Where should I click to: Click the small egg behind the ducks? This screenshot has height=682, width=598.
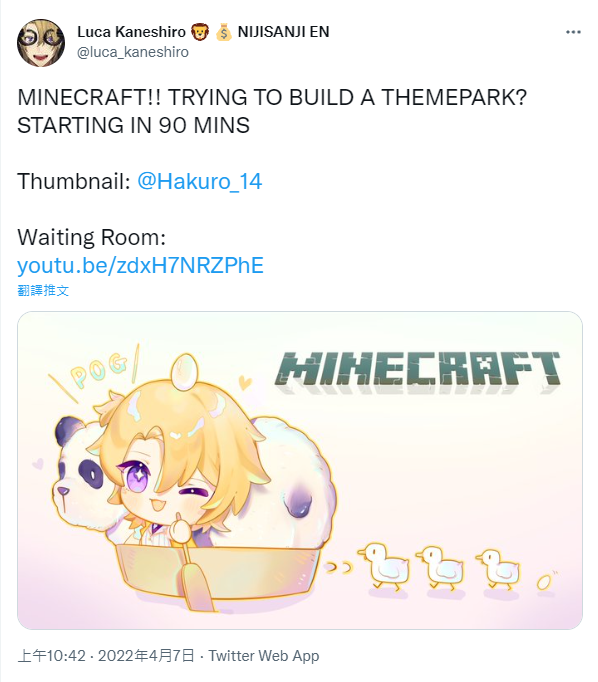[543, 581]
